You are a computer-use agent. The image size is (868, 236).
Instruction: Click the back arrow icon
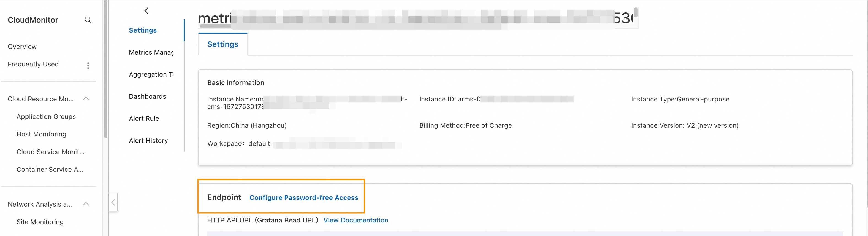[x=147, y=11]
